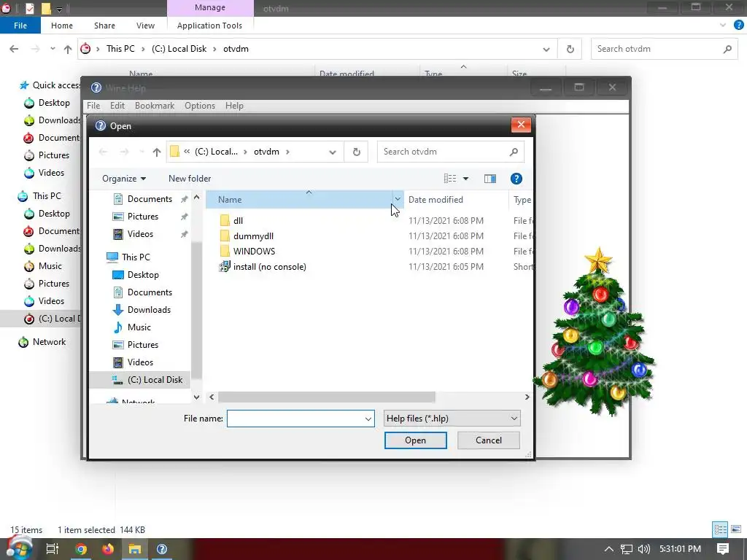
Task: Open the volume control in system tray
Action: pyautogui.click(x=643, y=549)
